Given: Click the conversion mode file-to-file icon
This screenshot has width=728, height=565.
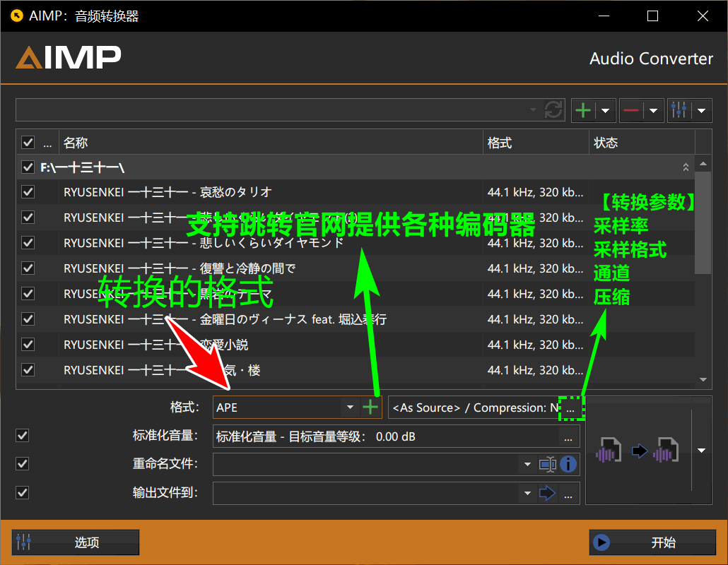Looking at the screenshot, I should (x=638, y=450).
